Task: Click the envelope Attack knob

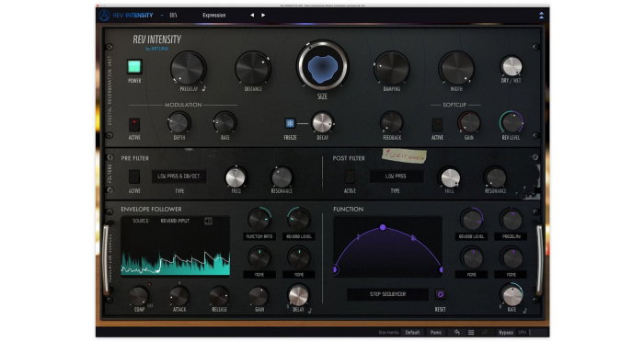Action: click(179, 296)
